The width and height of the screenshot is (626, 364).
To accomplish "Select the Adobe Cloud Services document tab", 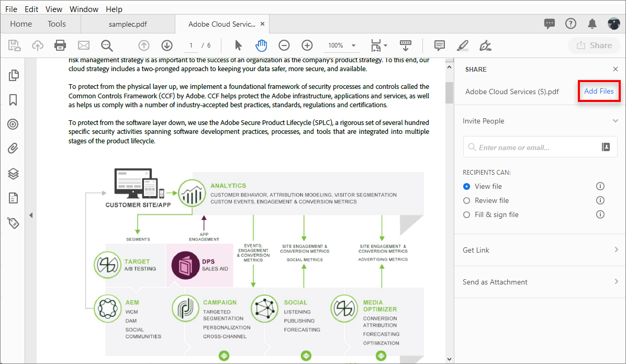I will (222, 25).
